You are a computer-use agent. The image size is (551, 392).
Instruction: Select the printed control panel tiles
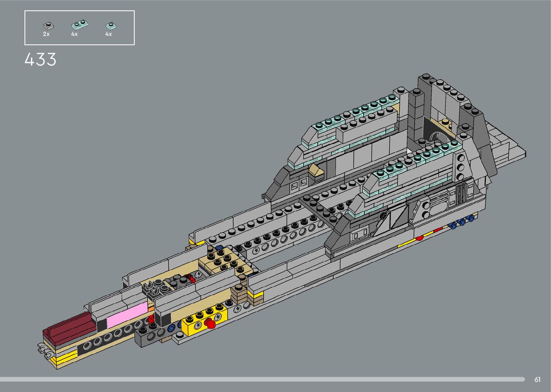click(x=299, y=185)
